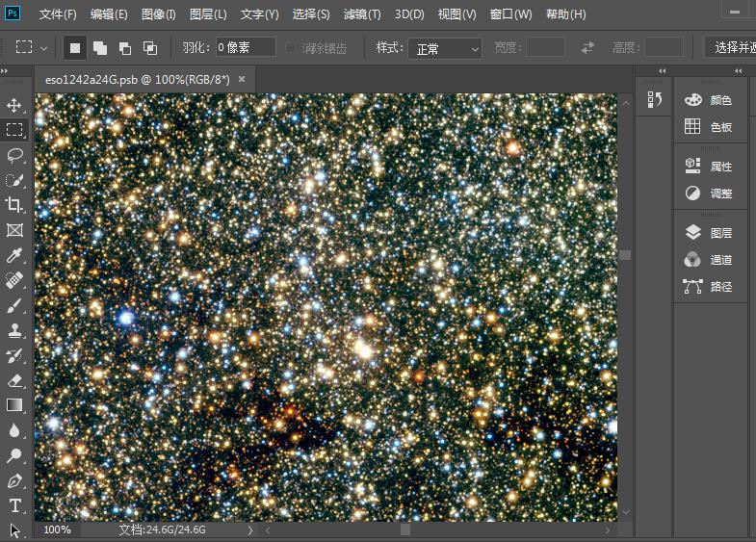Open the 图层(L) menu
Viewport: 756px width, 542px height.
208,14
